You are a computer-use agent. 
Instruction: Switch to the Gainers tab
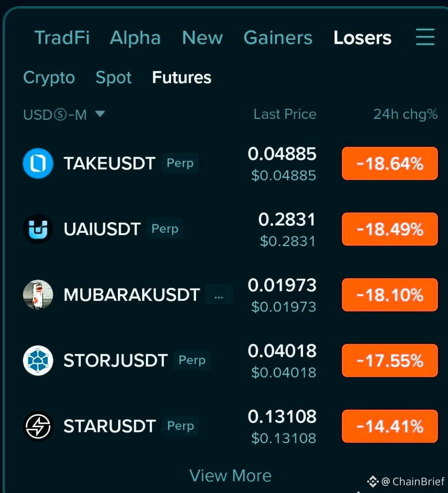(x=278, y=38)
